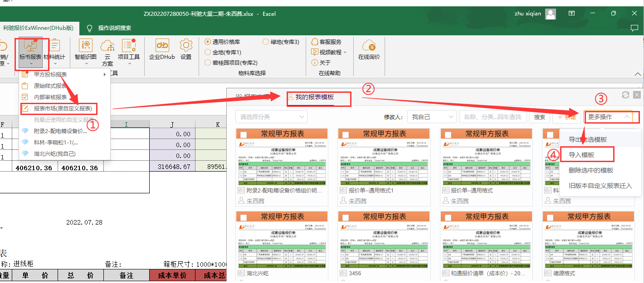
Task: Select 通用价格库 radio button
Action: pos(208,42)
